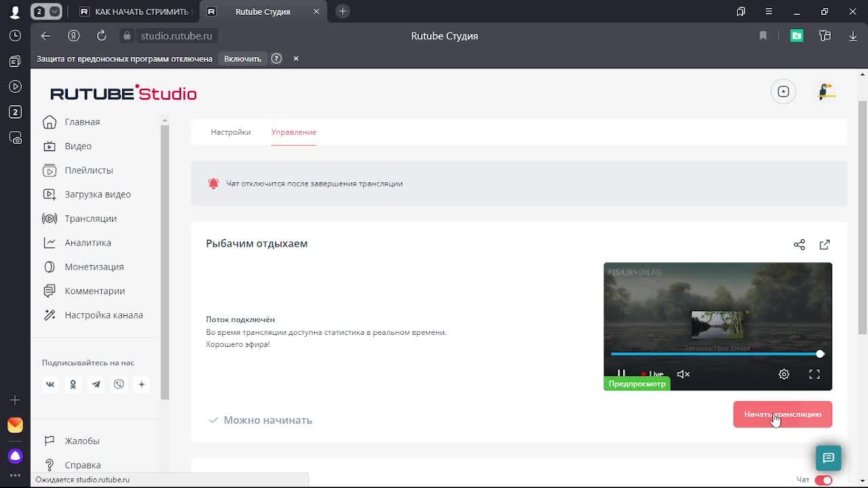The image size is (868, 488).
Task: Open the mail icon in browser sidebar
Action: [x=15, y=425]
